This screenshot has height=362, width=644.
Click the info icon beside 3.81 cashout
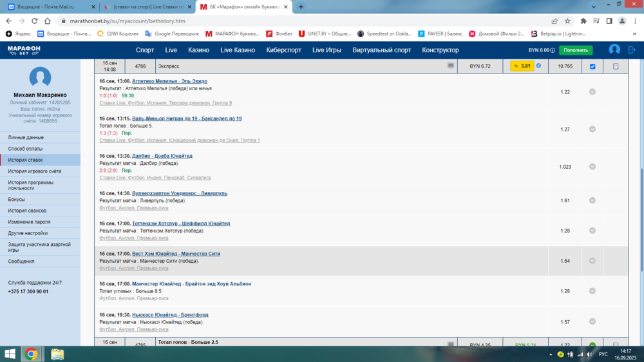pyautogui.click(x=538, y=66)
